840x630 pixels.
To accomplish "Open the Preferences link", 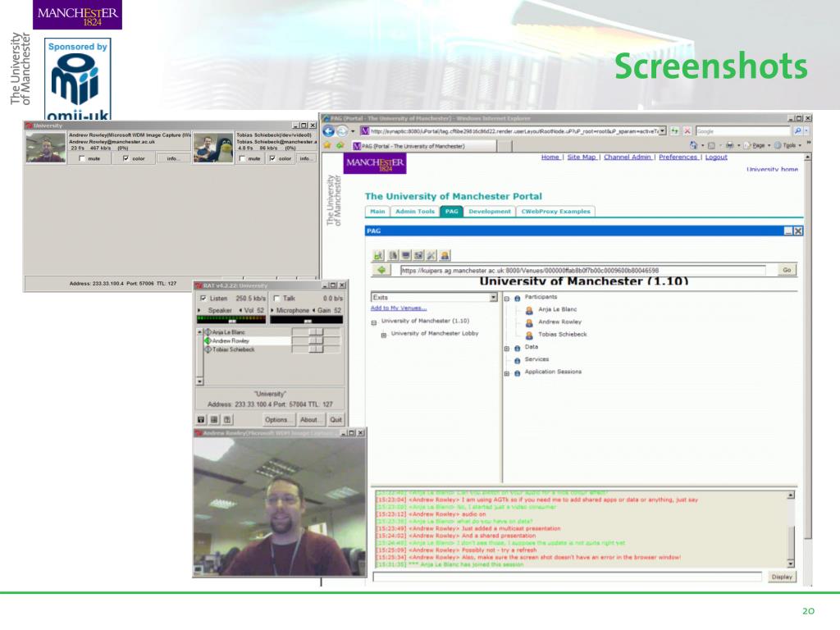I will [x=678, y=157].
